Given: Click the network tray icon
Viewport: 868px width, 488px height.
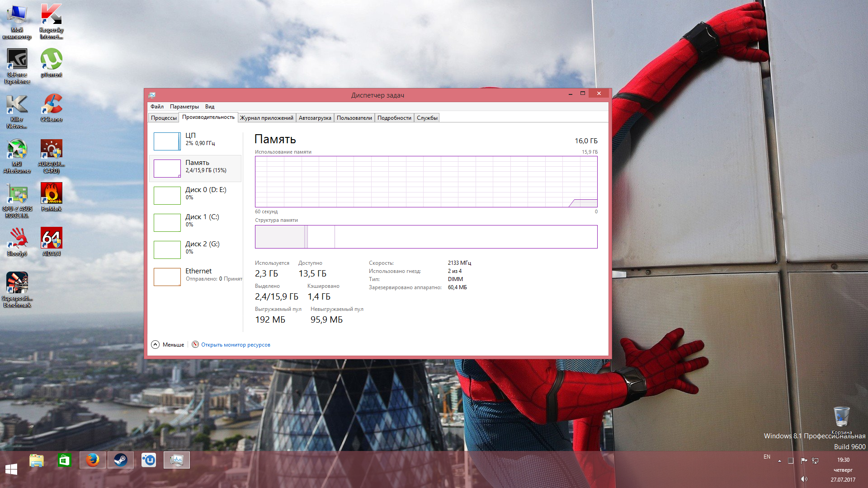Looking at the screenshot, I should click(815, 461).
